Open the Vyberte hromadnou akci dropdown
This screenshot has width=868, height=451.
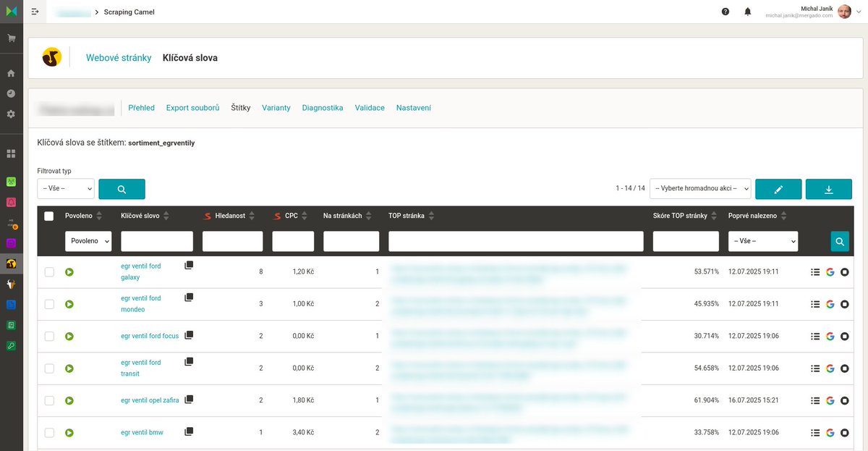(699, 188)
